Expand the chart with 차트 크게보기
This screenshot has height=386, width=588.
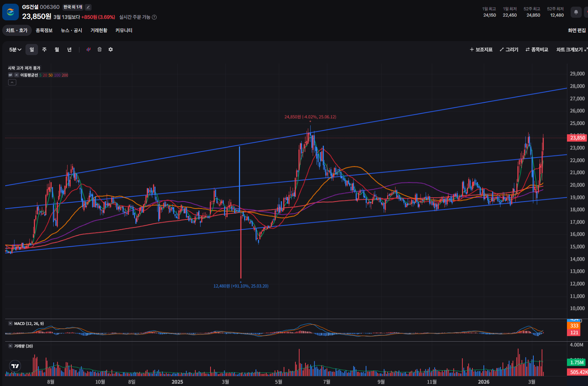(572, 50)
